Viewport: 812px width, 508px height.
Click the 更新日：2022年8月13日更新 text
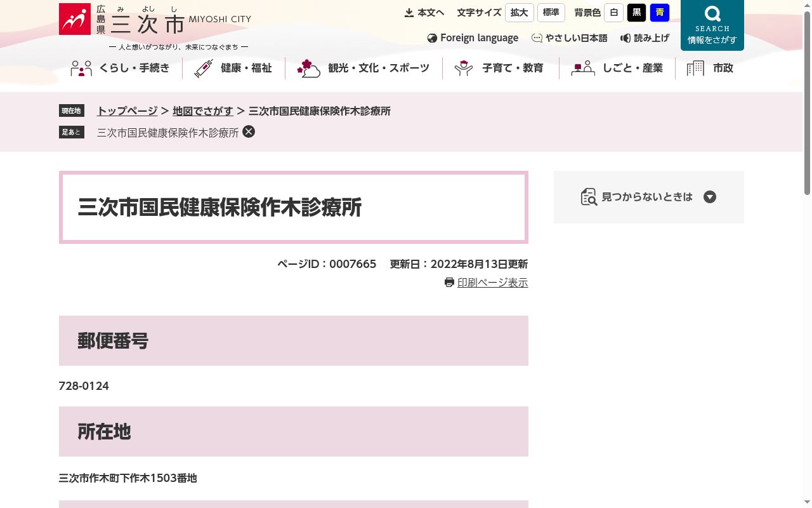(x=459, y=264)
